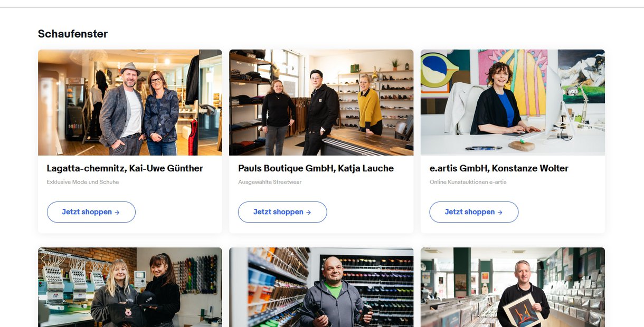Open the e.artis GmbH office photo
The width and height of the screenshot is (644, 327).
click(513, 102)
